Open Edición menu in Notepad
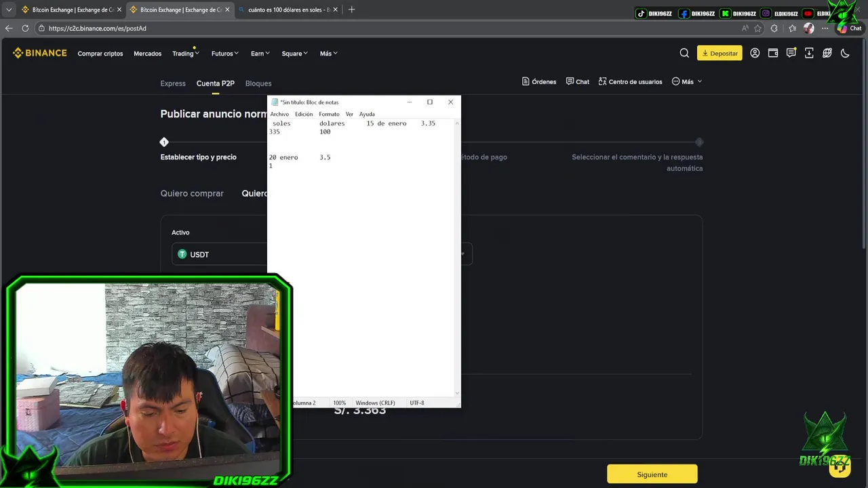 tap(304, 114)
